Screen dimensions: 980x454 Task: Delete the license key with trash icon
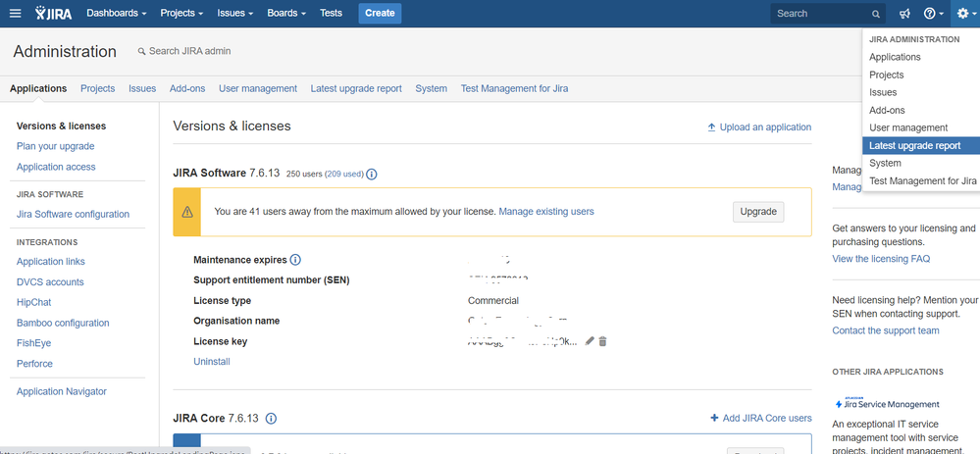[x=602, y=341]
